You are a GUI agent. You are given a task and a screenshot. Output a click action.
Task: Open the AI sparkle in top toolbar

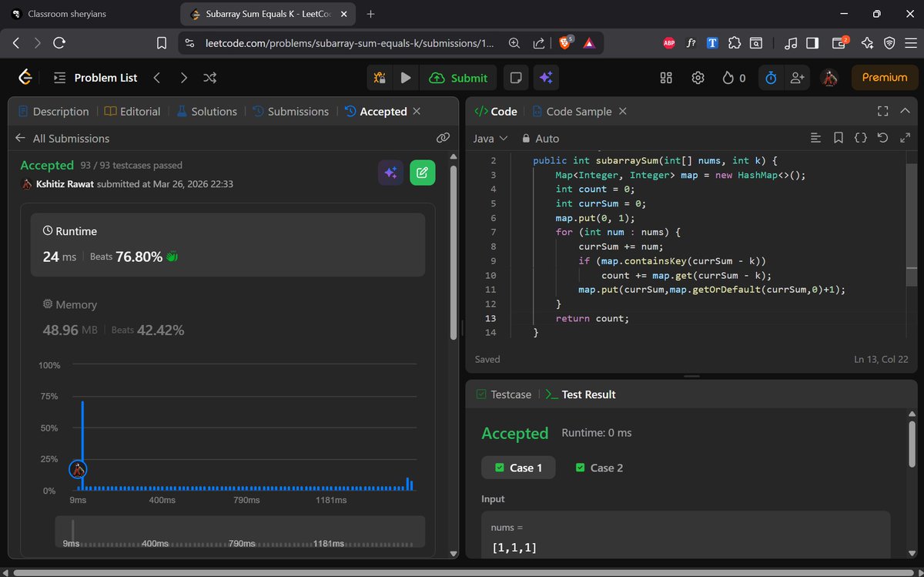tap(546, 78)
